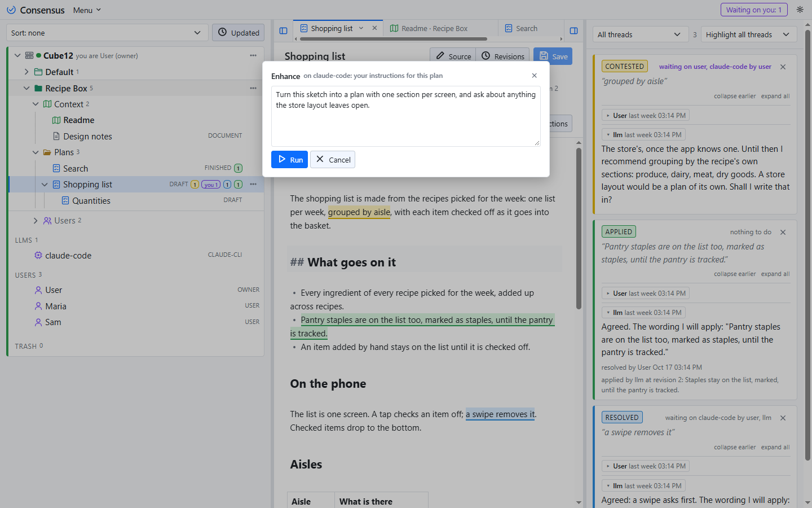
Task: Cancel the Enhance dialog
Action: (333, 160)
